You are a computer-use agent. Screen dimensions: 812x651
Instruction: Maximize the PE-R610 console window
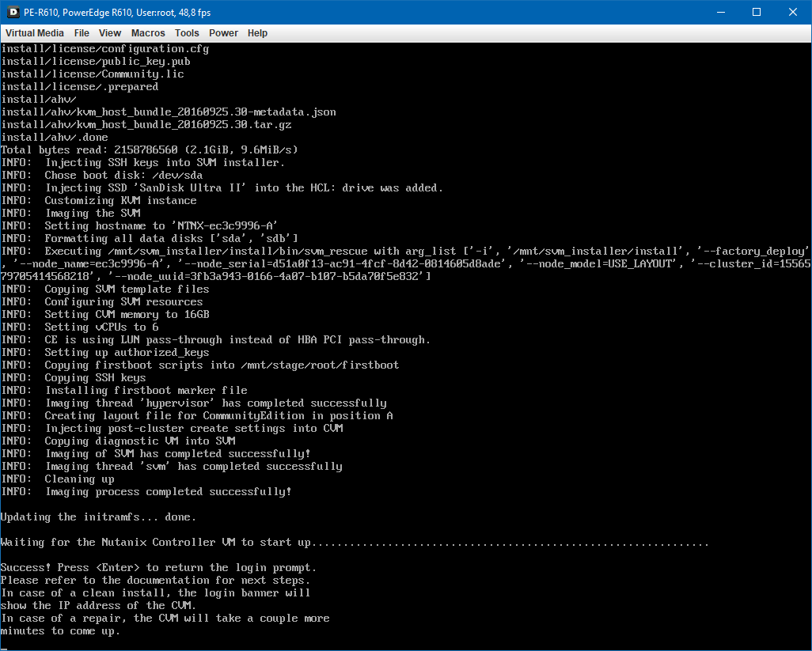[757, 12]
